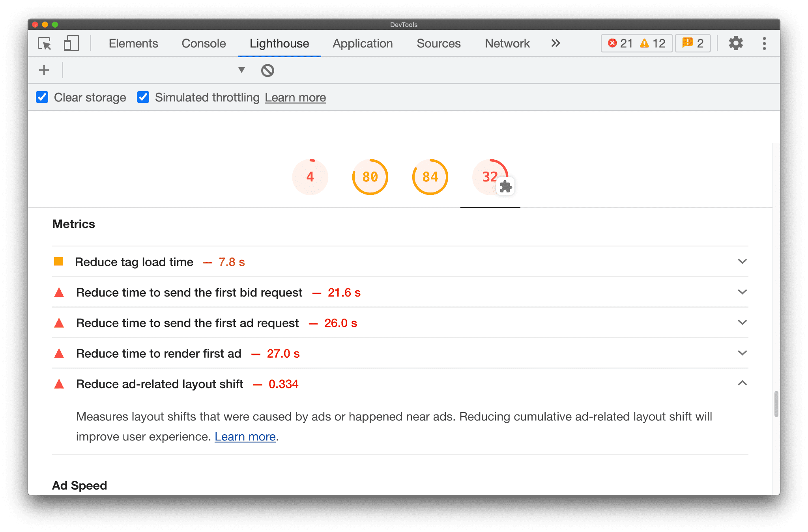The width and height of the screenshot is (808, 532).
Task: Click the score circle showing 80
Action: pyautogui.click(x=368, y=176)
